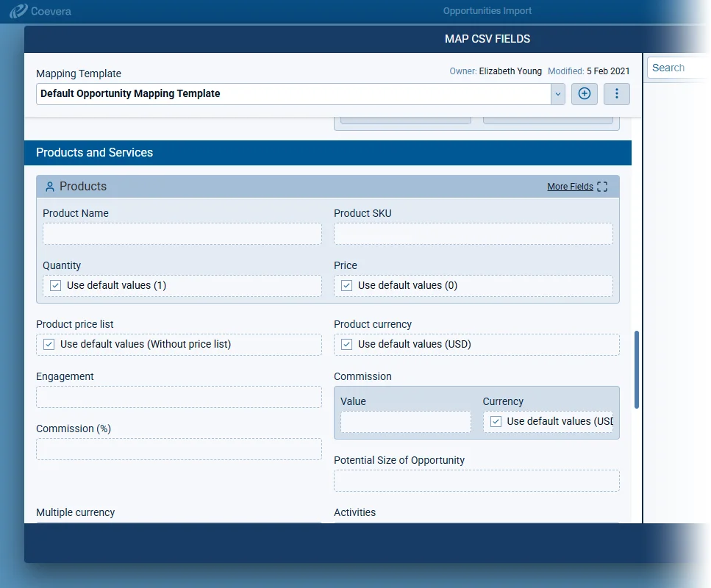Click the Product SKU mapping field

pyautogui.click(x=474, y=234)
